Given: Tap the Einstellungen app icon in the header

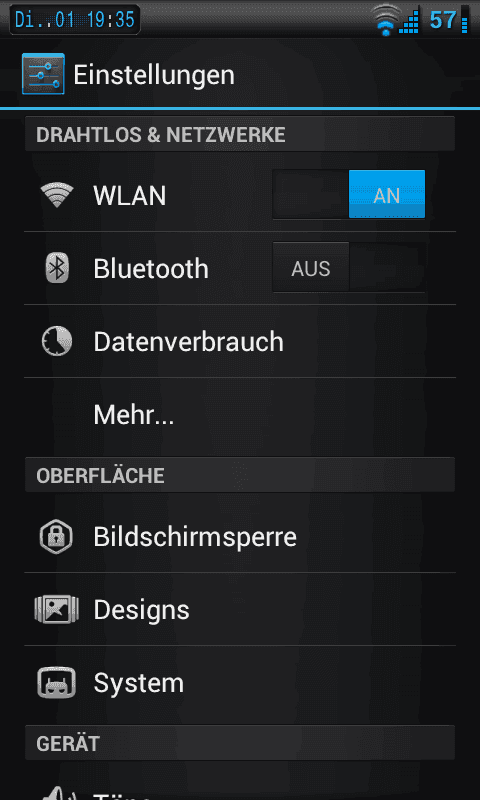Looking at the screenshot, I should (43, 74).
